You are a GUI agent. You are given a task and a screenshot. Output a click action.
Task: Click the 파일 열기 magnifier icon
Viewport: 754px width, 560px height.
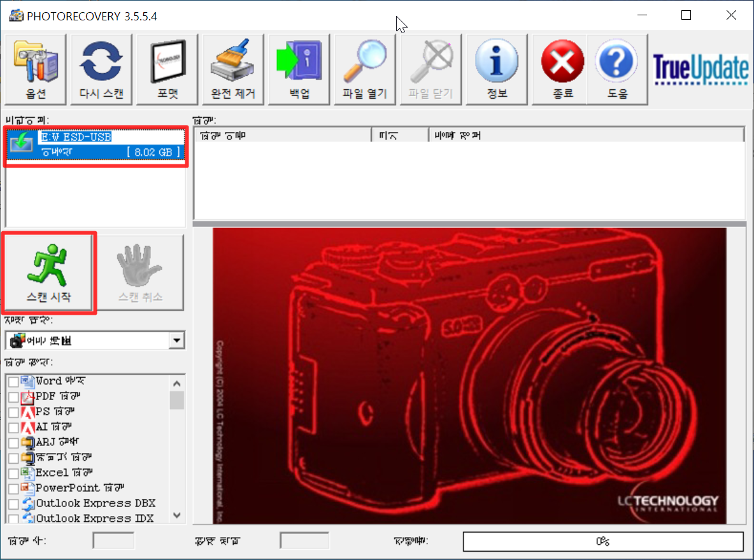(x=365, y=69)
